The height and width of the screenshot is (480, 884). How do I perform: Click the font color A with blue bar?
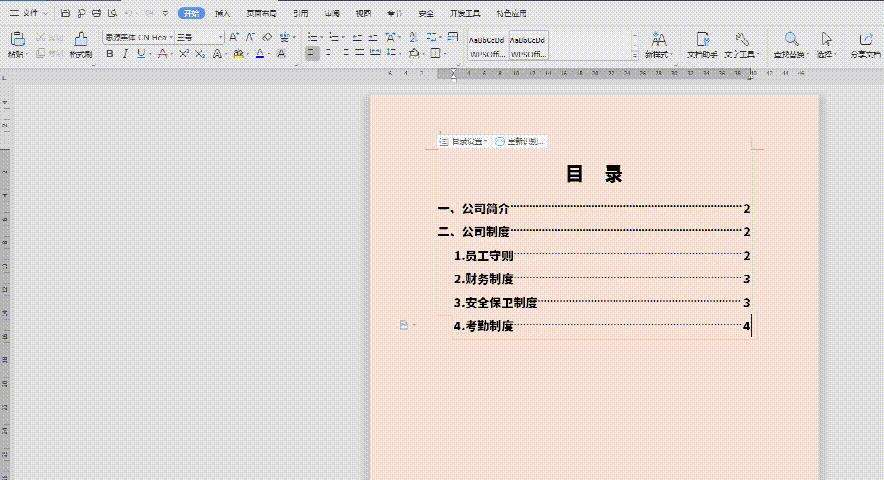coord(259,54)
